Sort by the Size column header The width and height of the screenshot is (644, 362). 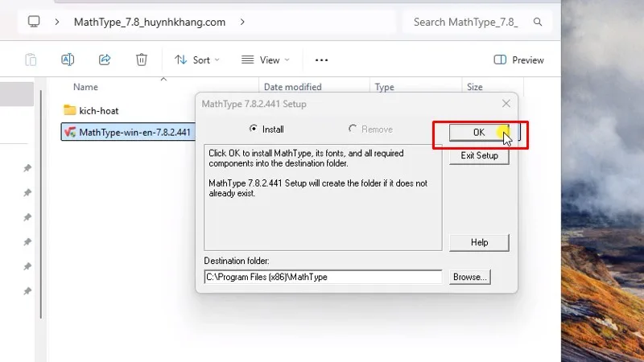(x=474, y=87)
